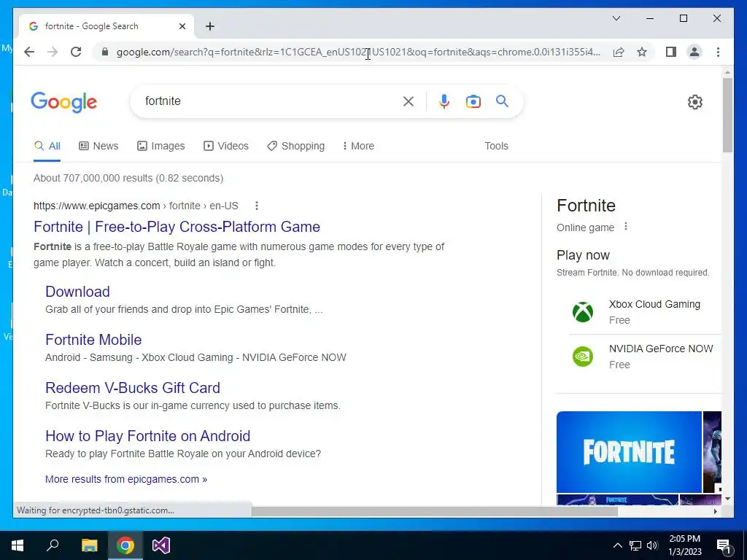Click the forward navigation arrow
Screen dimensions: 747x560
(53, 52)
